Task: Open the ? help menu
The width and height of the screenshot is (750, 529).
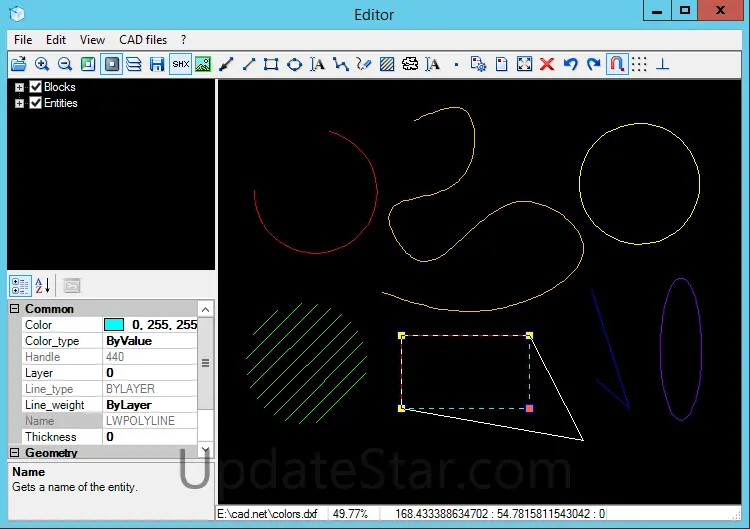Action: click(184, 40)
